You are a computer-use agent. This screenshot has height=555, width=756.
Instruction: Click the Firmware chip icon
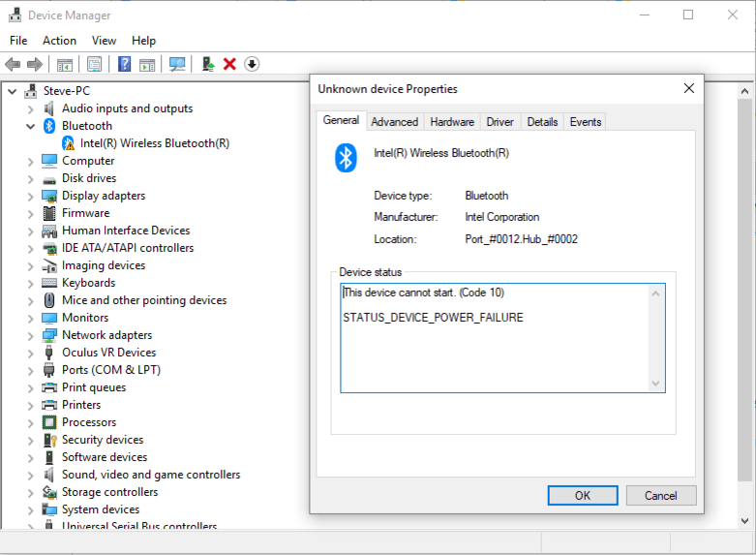(x=49, y=213)
